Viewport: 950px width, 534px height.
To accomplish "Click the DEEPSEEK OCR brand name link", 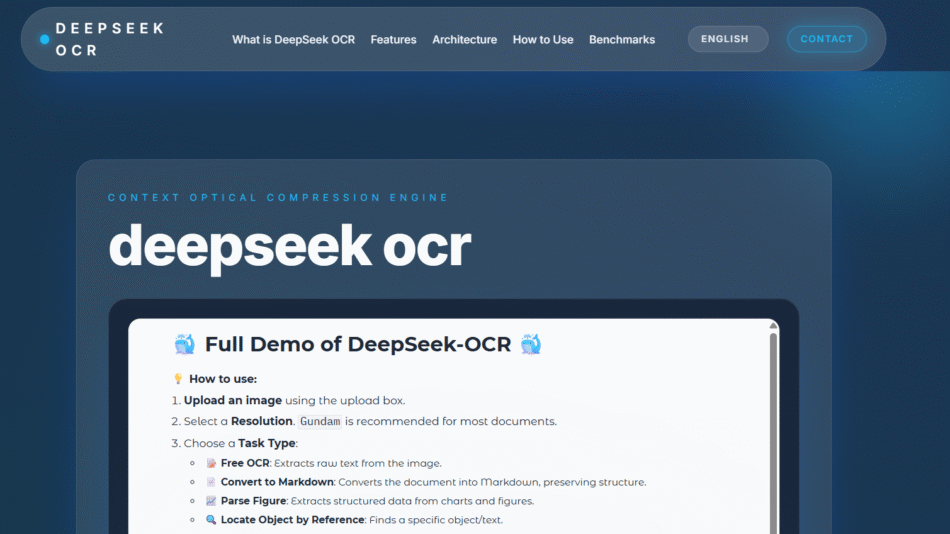I will (x=109, y=39).
